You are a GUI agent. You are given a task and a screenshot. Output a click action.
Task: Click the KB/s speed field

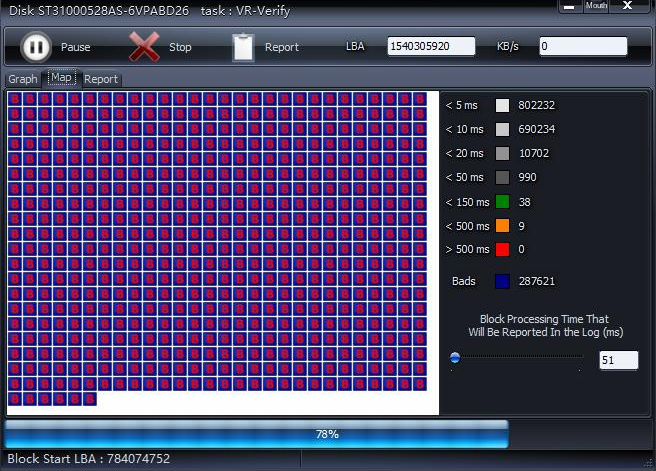point(583,47)
